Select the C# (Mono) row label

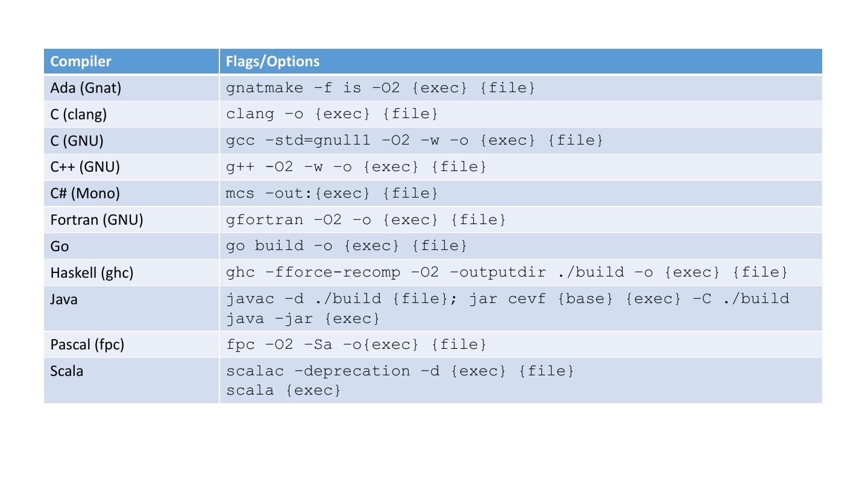(85, 193)
